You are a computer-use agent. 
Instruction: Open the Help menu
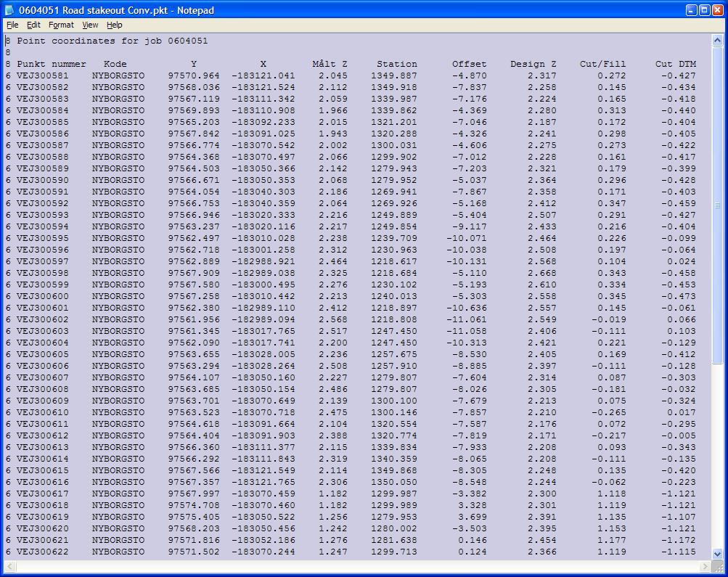113,24
